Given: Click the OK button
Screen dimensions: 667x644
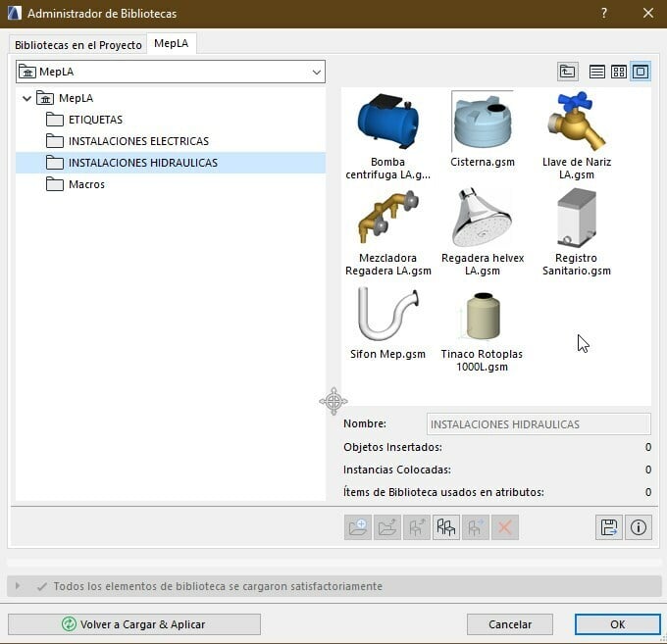Looking at the screenshot, I should click(618, 624).
